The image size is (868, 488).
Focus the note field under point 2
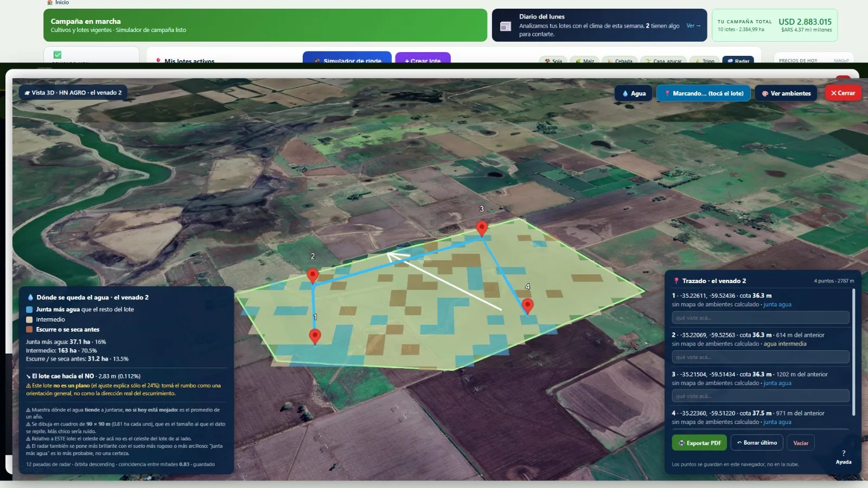coord(760,357)
